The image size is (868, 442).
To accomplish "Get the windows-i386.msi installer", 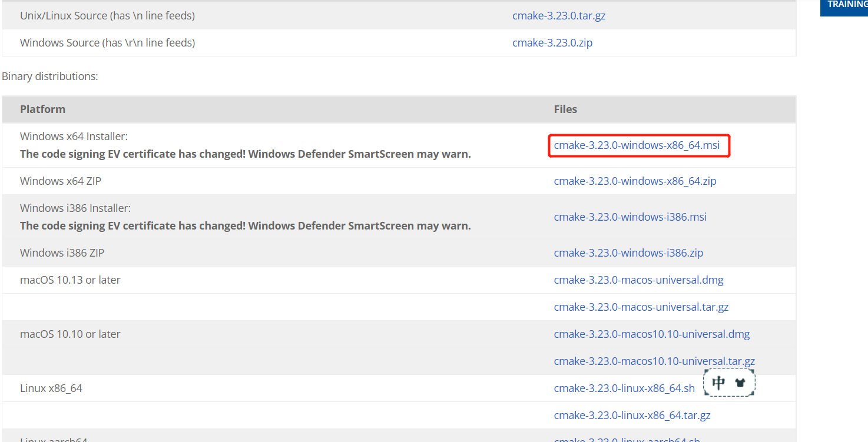I will pos(630,217).
